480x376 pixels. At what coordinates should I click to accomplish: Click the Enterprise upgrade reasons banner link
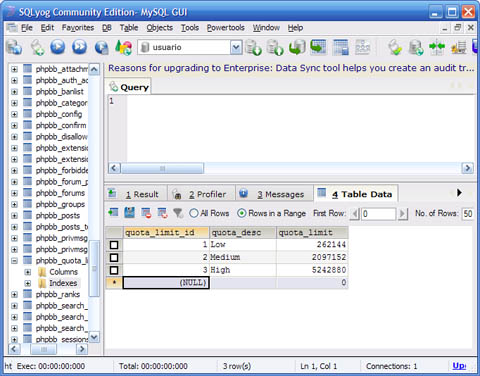tap(291, 68)
